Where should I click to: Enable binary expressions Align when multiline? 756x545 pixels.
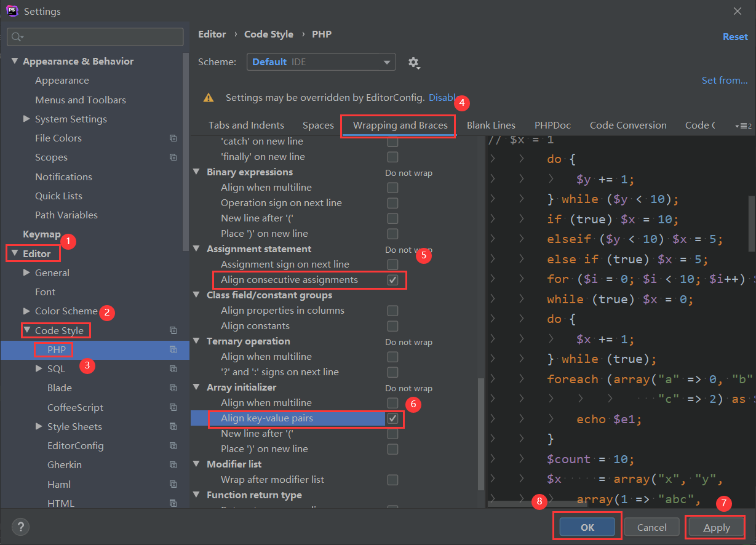[392, 188]
